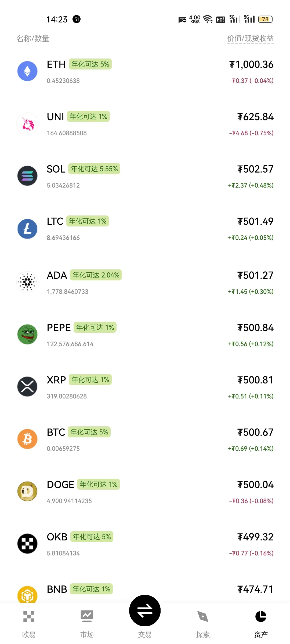Open the XRP ₮500.81 value
Viewport: 290px width, 644px height.
(255, 380)
